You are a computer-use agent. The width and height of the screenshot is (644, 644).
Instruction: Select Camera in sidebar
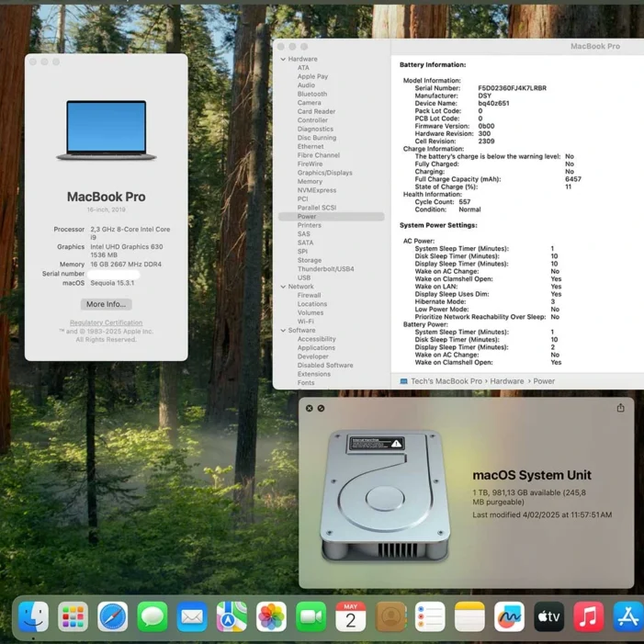[x=310, y=103]
